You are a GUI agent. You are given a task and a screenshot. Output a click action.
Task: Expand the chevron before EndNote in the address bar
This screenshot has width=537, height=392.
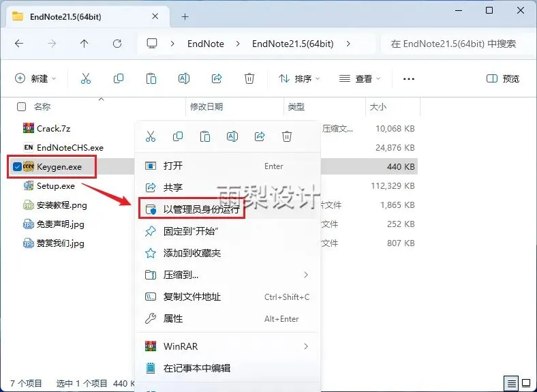[x=172, y=44]
